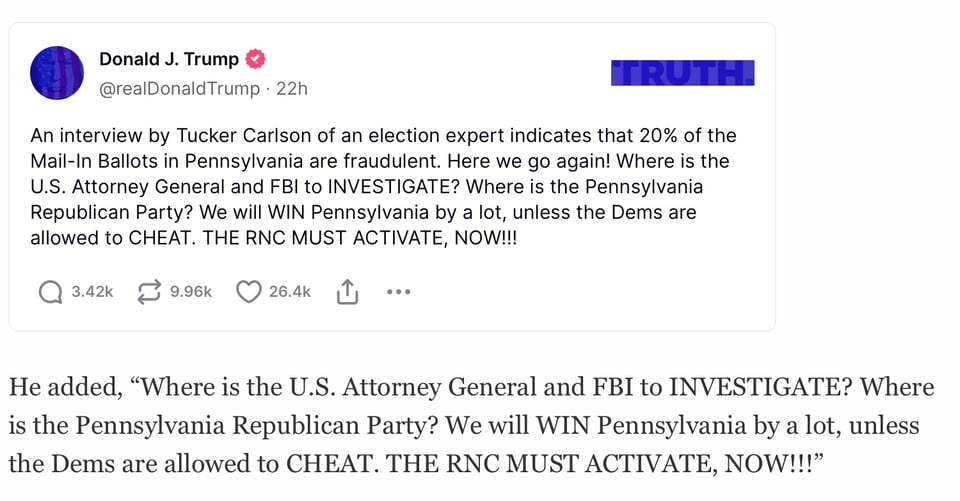Click the 3.42k reply count
Screen dimensions: 960x501
point(92,292)
